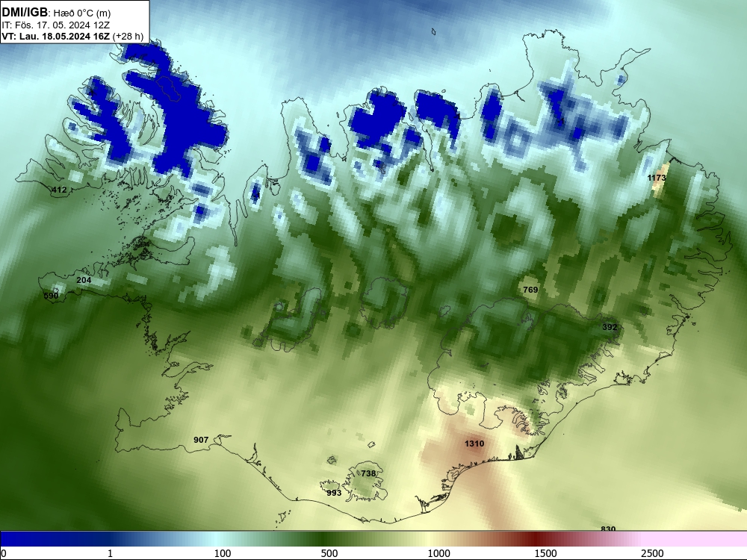Click the valid time line 'VT: Lau. 18.05.2024 16Z'
This screenshot has height=560, width=747.
56,36
